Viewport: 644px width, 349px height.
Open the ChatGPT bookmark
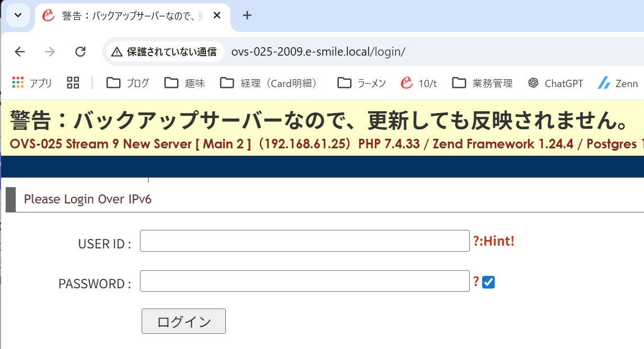click(555, 83)
